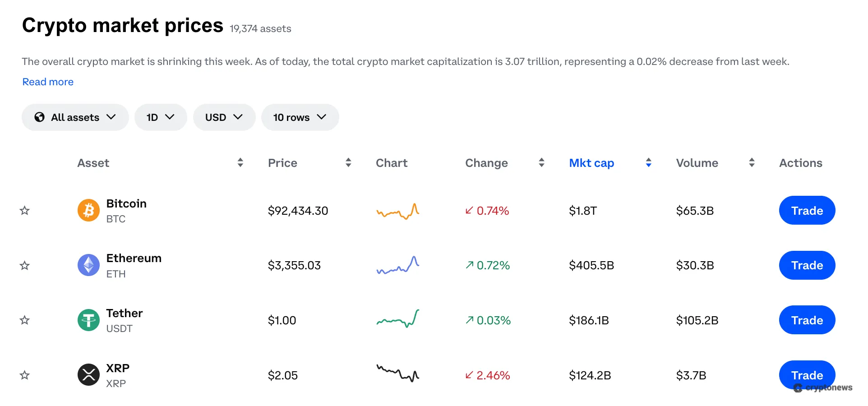868x406 pixels.
Task: Click the Bitcoin BTC logo icon
Action: (x=88, y=210)
